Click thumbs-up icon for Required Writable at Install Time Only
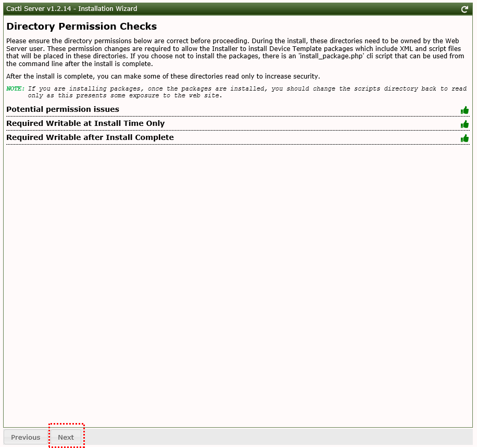Screen dimensions: 477x448 pos(465,124)
